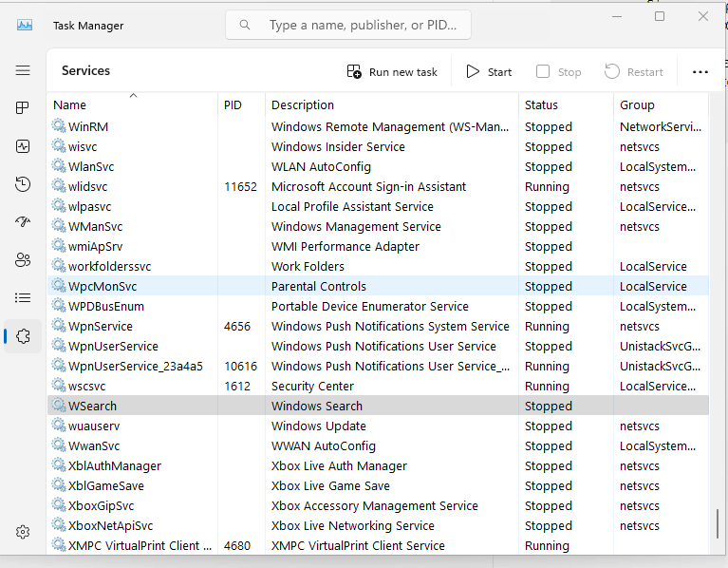728x568 pixels.
Task: Maximize the Task Manager window
Action: pos(660,17)
